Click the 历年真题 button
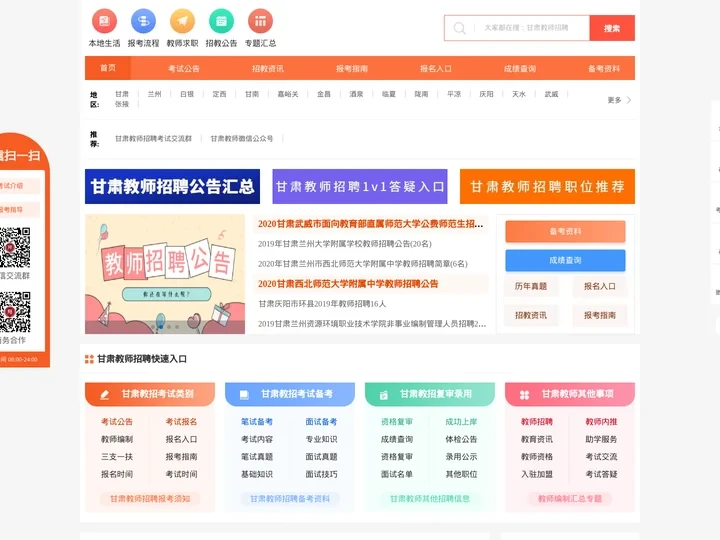 pos(531,286)
